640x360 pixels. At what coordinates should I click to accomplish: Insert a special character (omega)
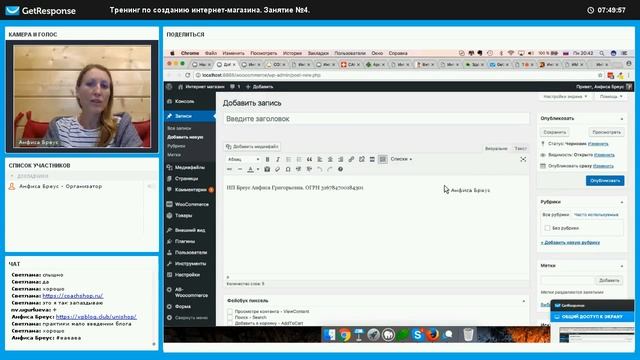[288, 169]
